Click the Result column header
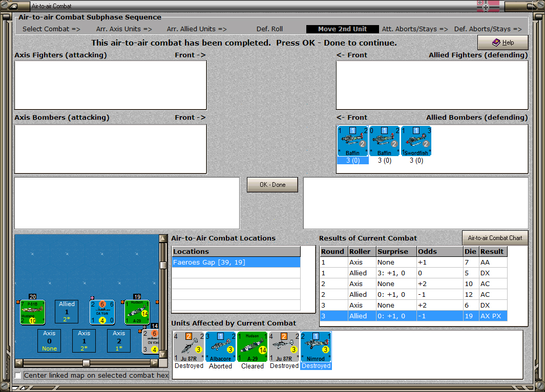This screenshot has height=392, width=545. (493, 251)
